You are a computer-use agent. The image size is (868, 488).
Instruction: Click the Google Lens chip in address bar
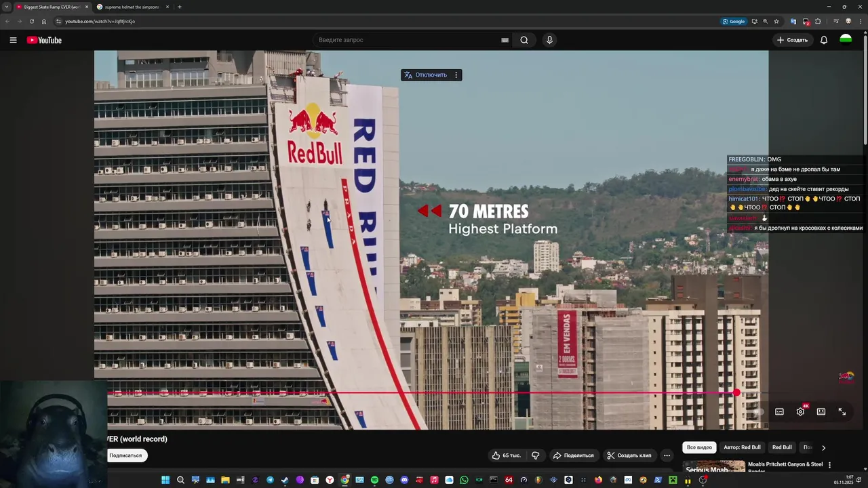(733, 21)
